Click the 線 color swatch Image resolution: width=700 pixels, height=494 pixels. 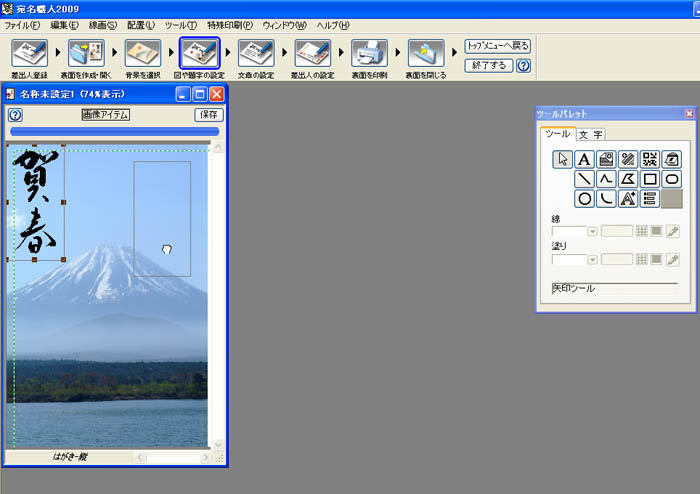click(x=656, y=232)
